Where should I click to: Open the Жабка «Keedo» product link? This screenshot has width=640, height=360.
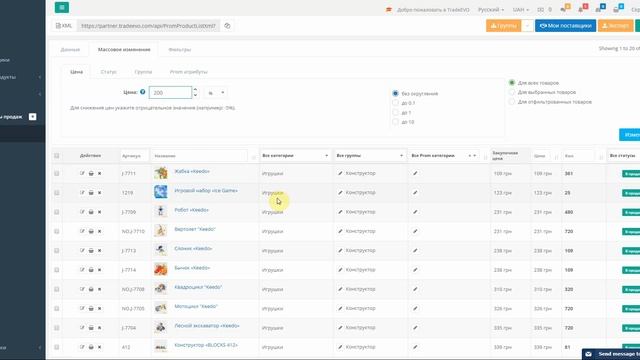[x=192, y=171]
